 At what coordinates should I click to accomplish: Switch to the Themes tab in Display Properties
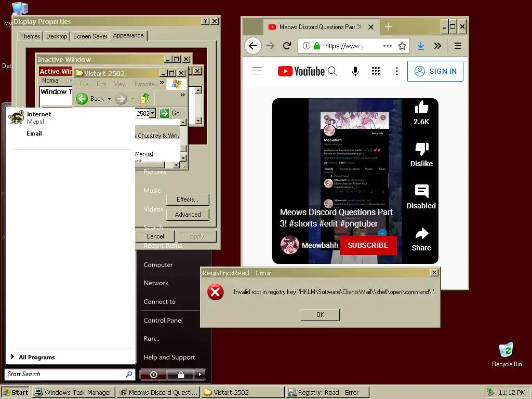[30, 36]
